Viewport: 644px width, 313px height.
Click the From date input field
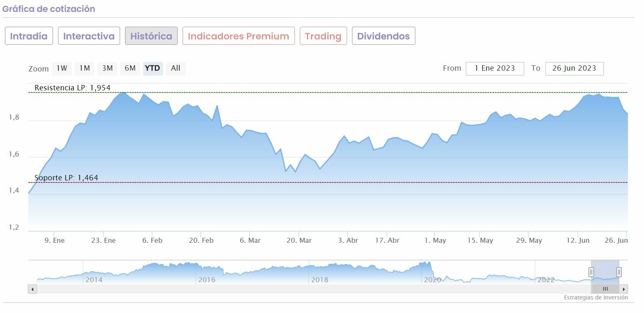(495, 69)
